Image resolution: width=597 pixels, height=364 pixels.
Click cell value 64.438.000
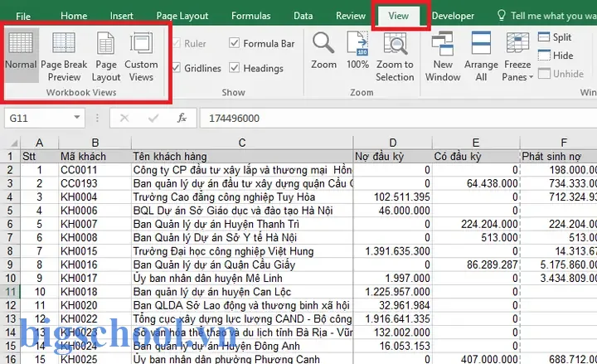tap(476, 183)
